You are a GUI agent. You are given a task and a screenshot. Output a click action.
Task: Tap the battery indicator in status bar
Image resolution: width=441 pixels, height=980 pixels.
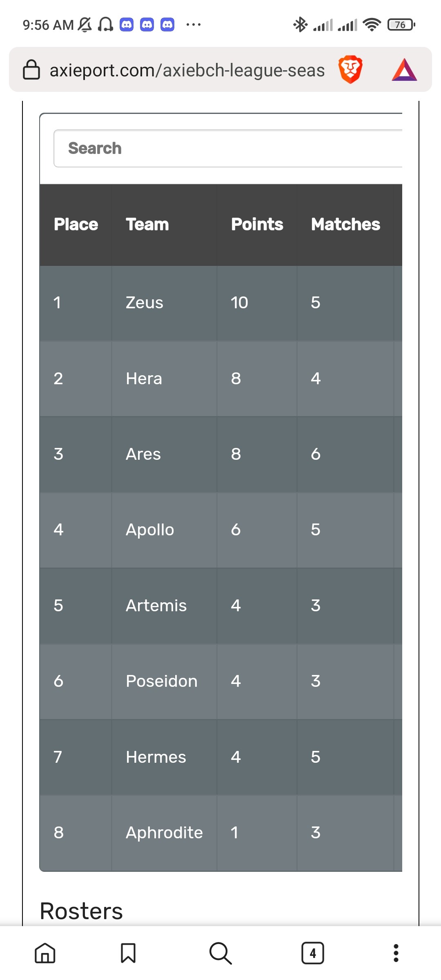pos(401,25)
